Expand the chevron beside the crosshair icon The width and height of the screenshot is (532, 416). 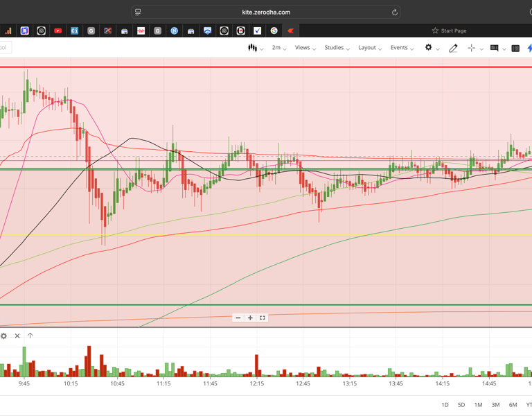481,49
